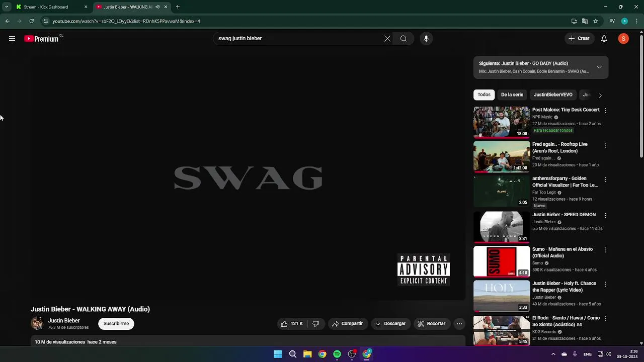Show more filter chips arrow

(600, 95)
